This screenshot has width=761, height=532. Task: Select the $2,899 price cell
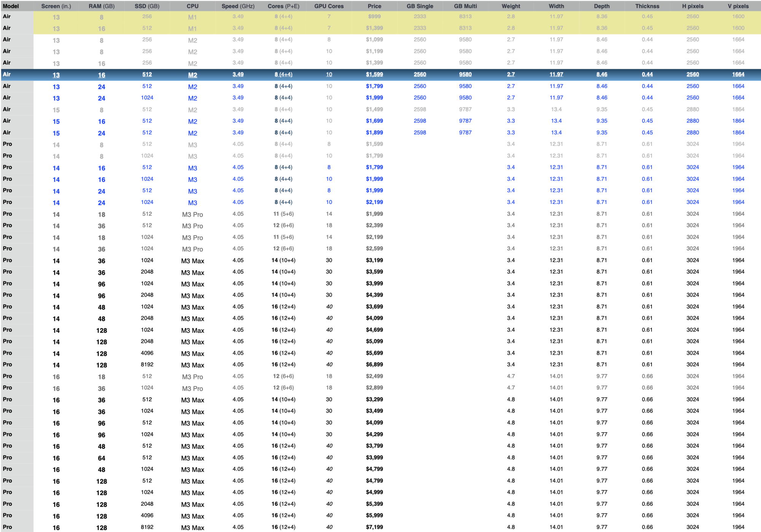coord(374,388)
